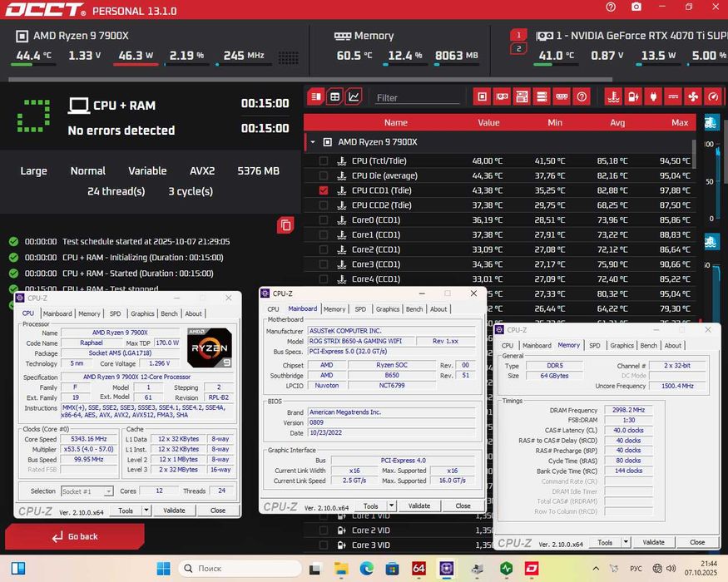
Task: Switch to table view layout in monitoring panel
Action: click(x=334, y=97)
